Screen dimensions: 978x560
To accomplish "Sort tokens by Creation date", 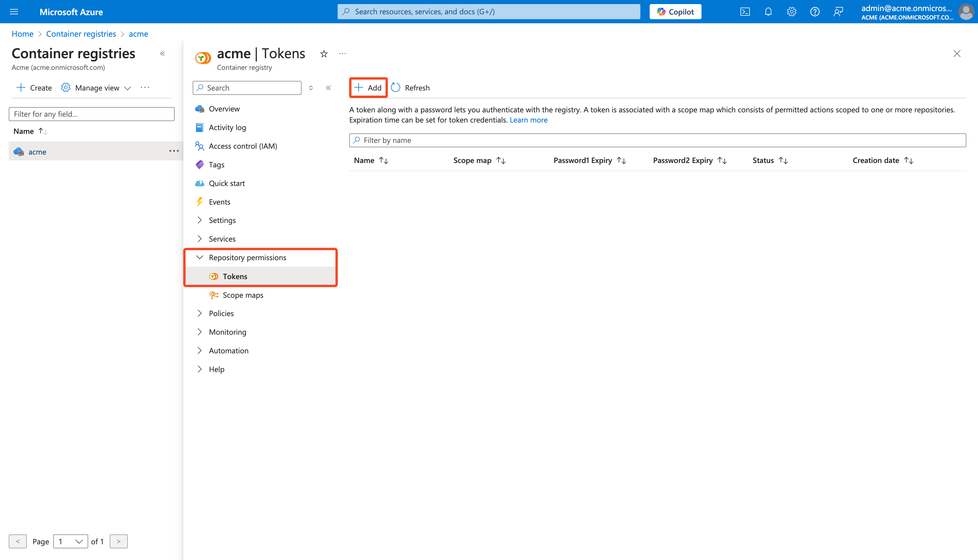I will click(883, 160).
